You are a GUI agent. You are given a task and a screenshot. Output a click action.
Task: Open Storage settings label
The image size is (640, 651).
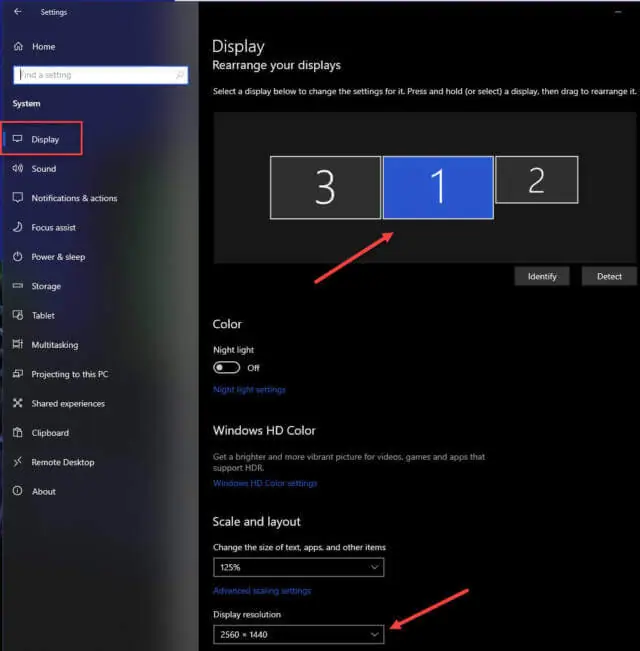tap(46, 286)
